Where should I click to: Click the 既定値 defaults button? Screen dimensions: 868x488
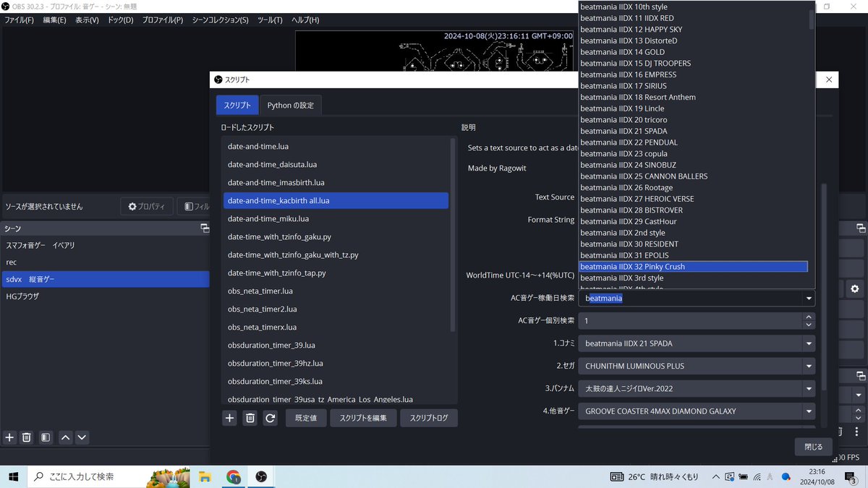(306, 418)
